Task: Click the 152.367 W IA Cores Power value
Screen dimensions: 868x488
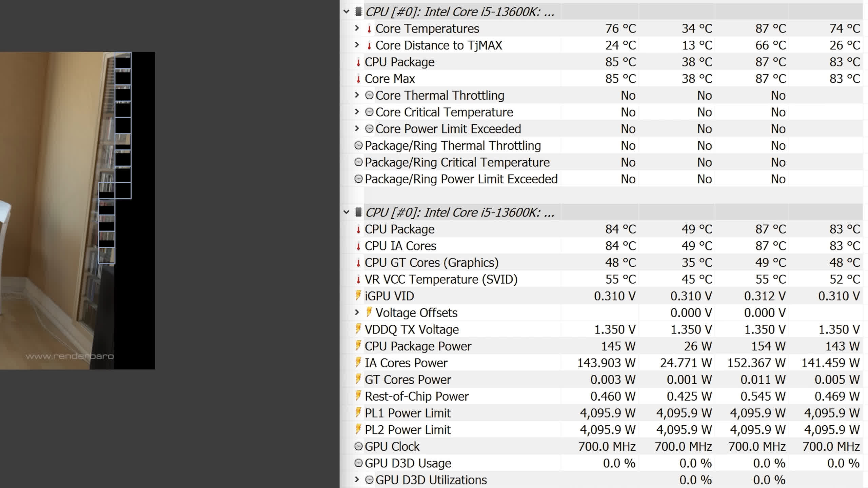Action: coord(756,363)
